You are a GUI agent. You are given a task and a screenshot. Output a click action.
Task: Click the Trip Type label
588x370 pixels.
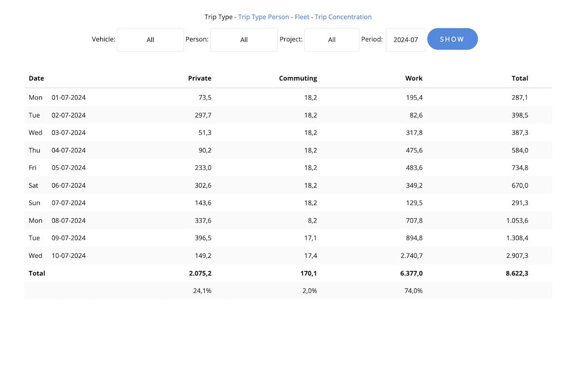218,17
